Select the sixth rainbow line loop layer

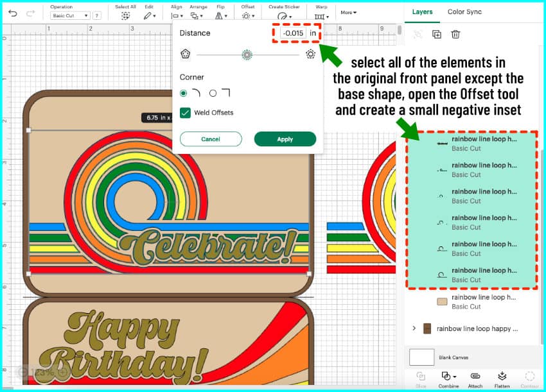tap(472, 275)
